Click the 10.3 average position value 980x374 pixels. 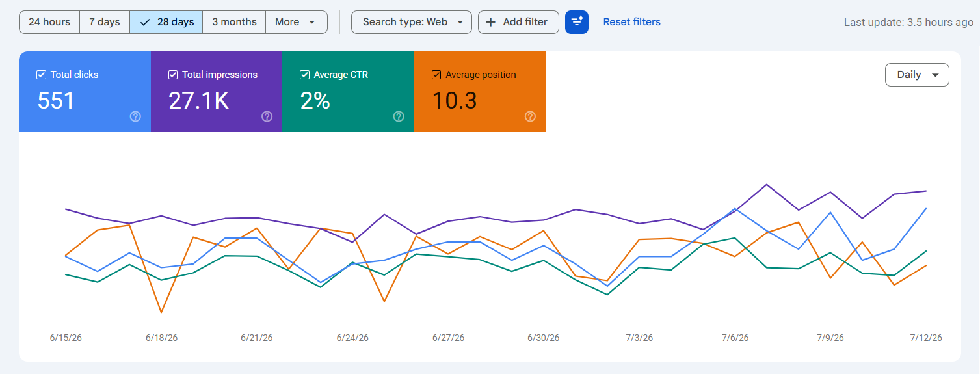coord(455,101)
